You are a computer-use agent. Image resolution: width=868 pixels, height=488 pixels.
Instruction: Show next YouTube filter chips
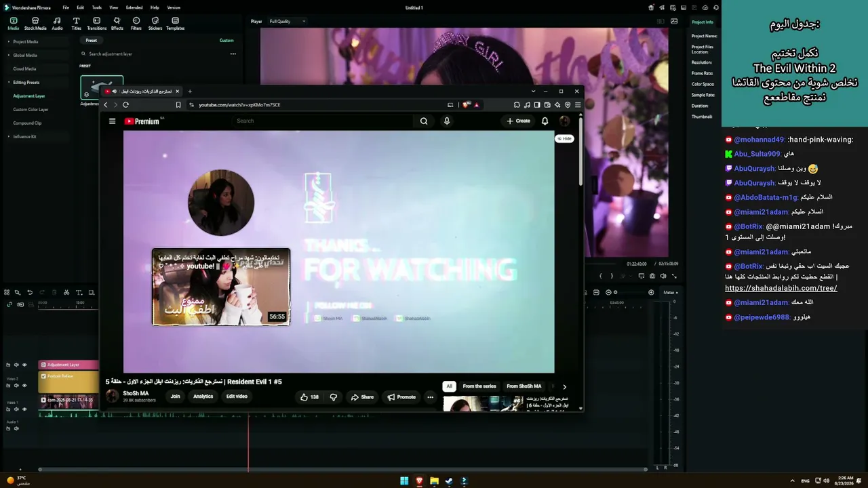coord(564,386)
